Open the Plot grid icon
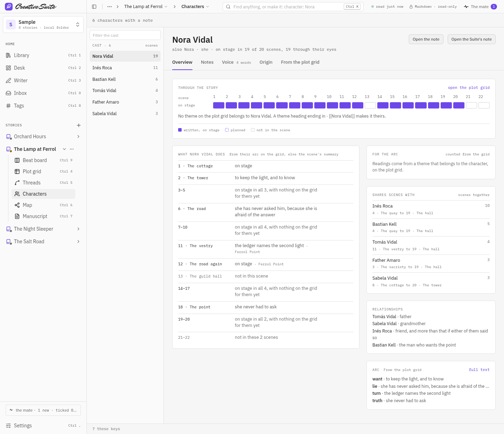The height and width of the screenshot is (434, 504). (17, 171)
